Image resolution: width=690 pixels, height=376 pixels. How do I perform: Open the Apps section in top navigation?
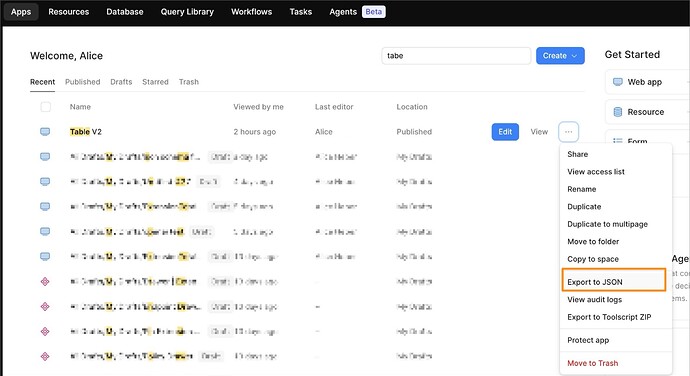pyautogui.click(x=21, y=12)
